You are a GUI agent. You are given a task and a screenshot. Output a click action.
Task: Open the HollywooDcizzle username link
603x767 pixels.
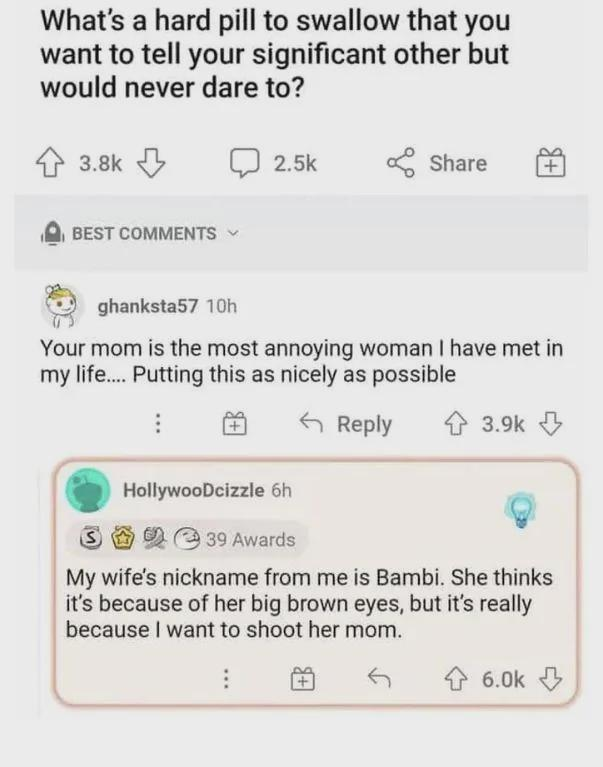click(x=193, y=490)
